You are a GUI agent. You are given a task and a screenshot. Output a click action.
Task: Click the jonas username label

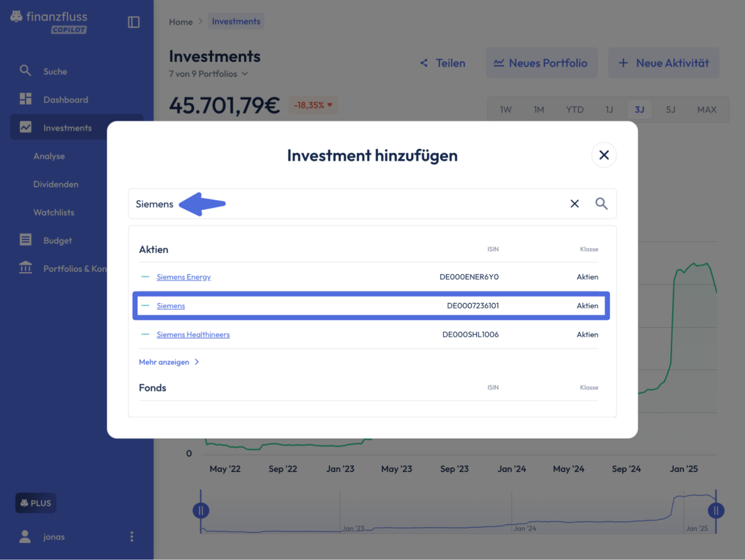(x=54, y=537)
